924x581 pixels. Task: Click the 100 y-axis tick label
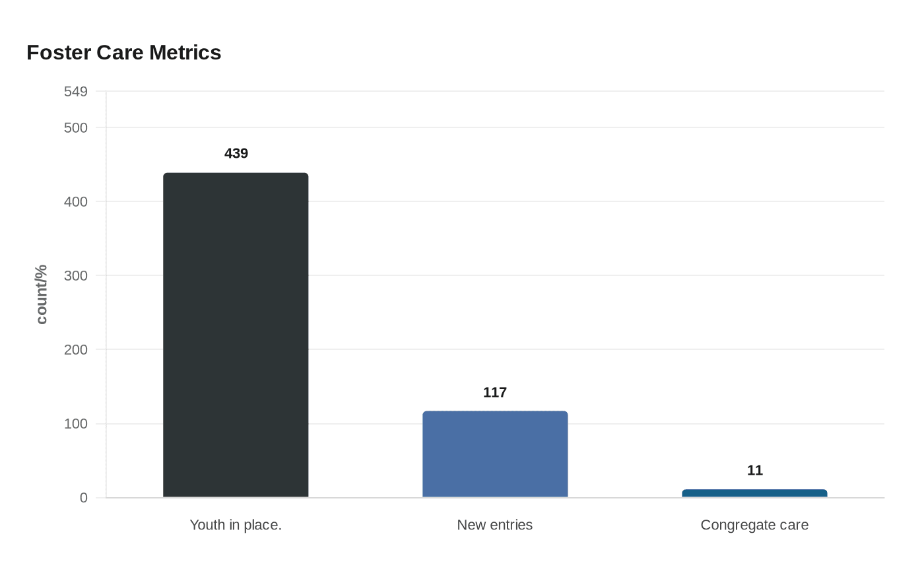(76, 423)
